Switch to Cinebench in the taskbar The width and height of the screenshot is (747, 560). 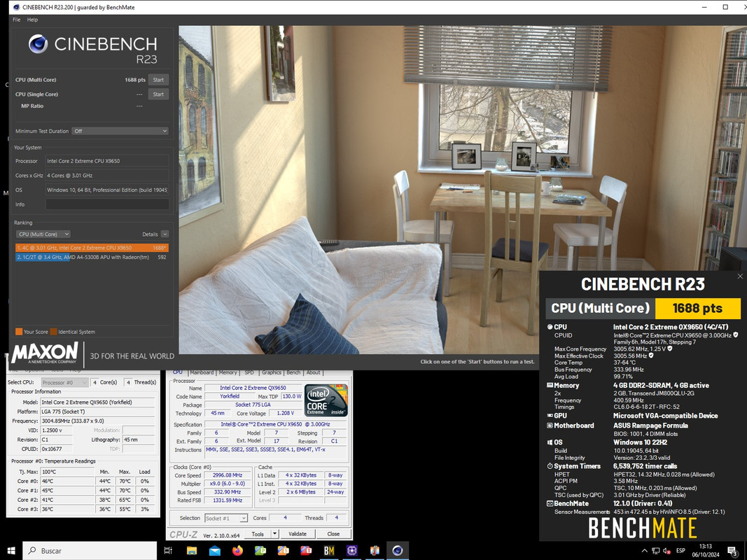[x=398, y=550]
